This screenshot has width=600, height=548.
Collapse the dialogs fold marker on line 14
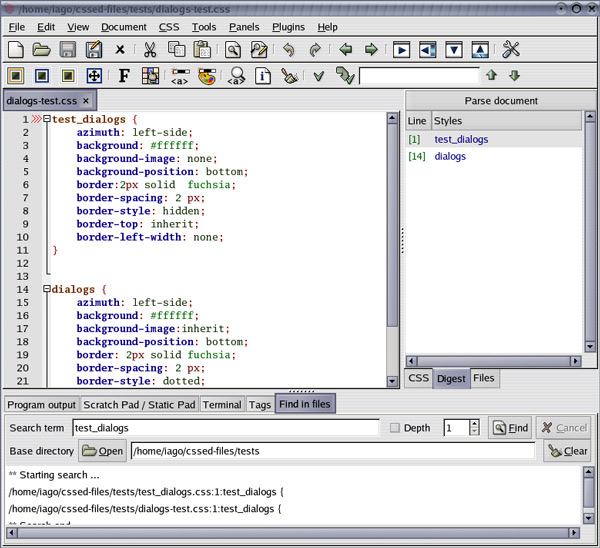[47, 289]
